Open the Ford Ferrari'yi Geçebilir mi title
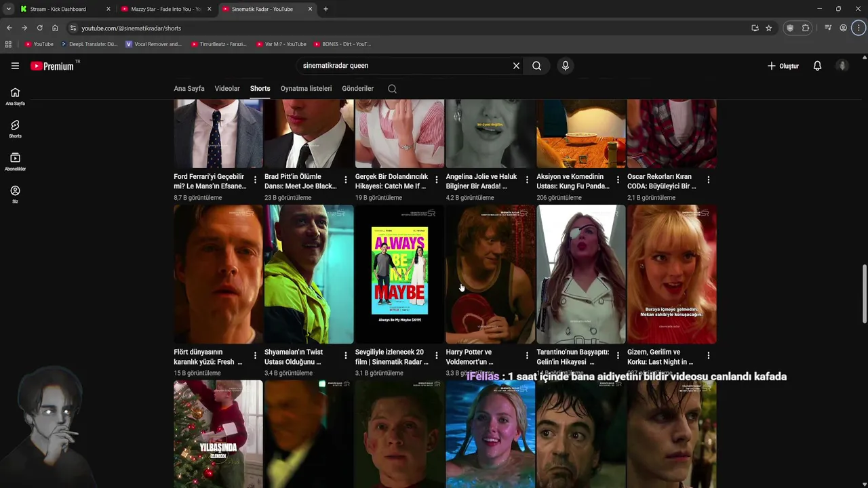The image size is (868, 488). point(210,181)
